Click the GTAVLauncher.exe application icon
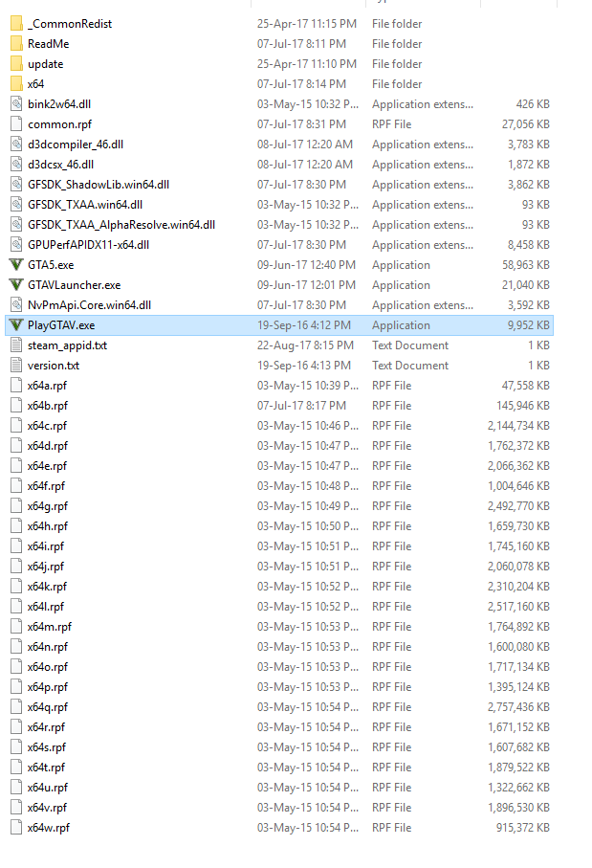Viewport: 592px width, 868px height. [16, 285]
